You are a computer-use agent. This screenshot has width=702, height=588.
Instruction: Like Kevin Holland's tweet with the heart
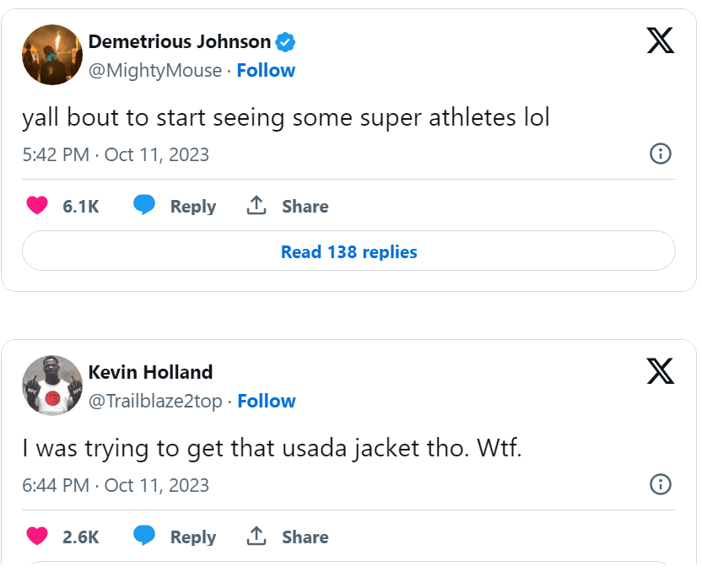pos(37,537)
